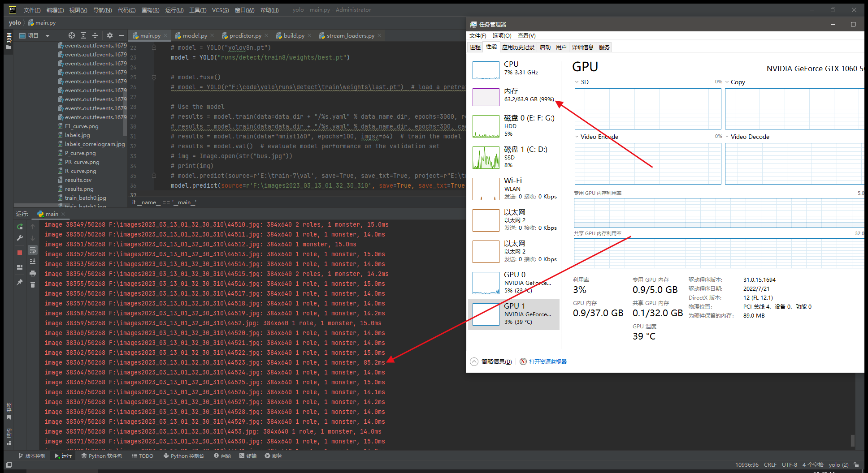Print console output via printer icon

[32, 273]
